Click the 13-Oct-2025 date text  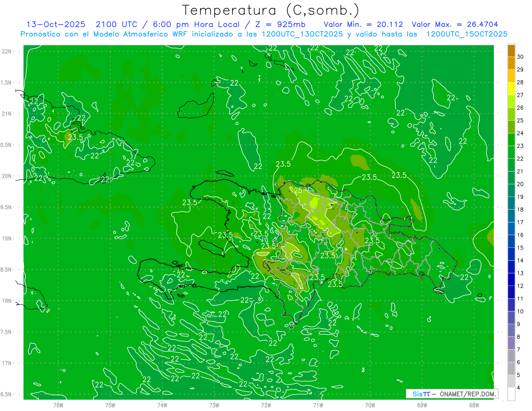pyautogui.click(x=56, y=24)
